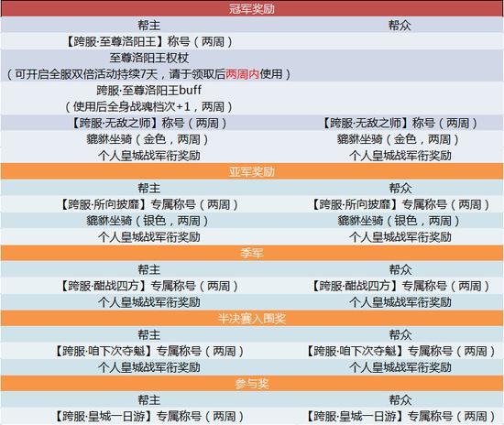The width and height of the screenshot is (504, 425).
Task: Select 帮众 heading under 参与奖
Action: coord(400,400)
